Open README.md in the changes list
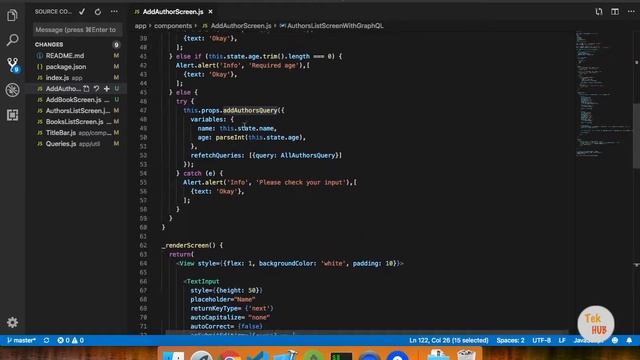Image resolution: width=640 pixels, height=360 pixels. [x=64, y=56]
